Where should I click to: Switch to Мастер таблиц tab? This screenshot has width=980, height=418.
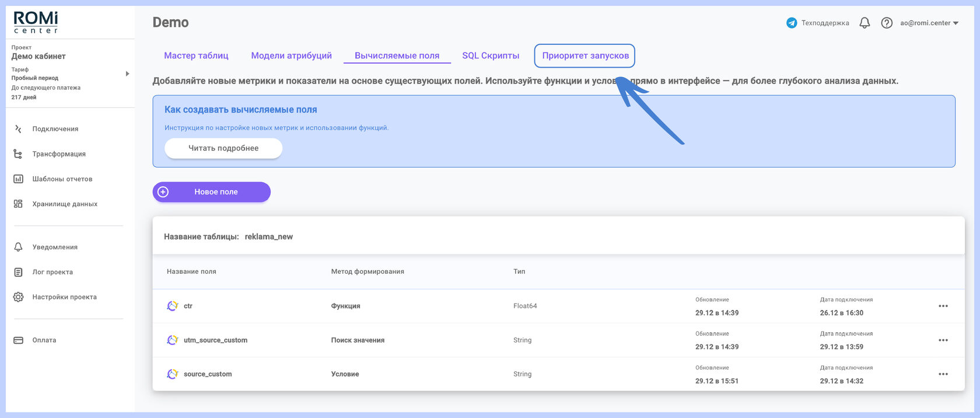click(196, 55)
